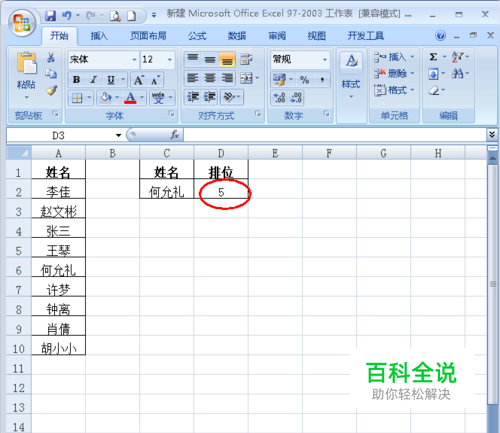Toggle middle vertical alignment
The width and height of the screenshot is (500, 433).
pyautogui.click(x=210, y=60)
